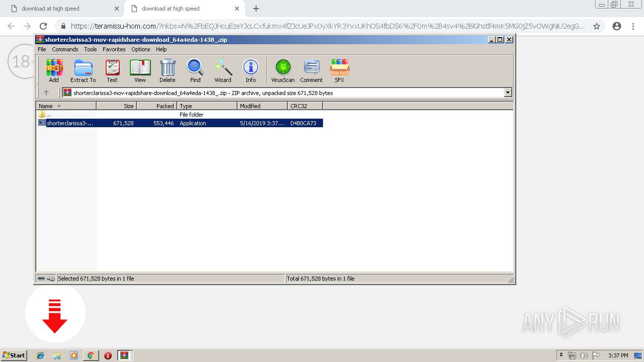The width and height of the screenshot is (644, 362).
Task: Close the first Chrome tab
Action: point(117,9)
